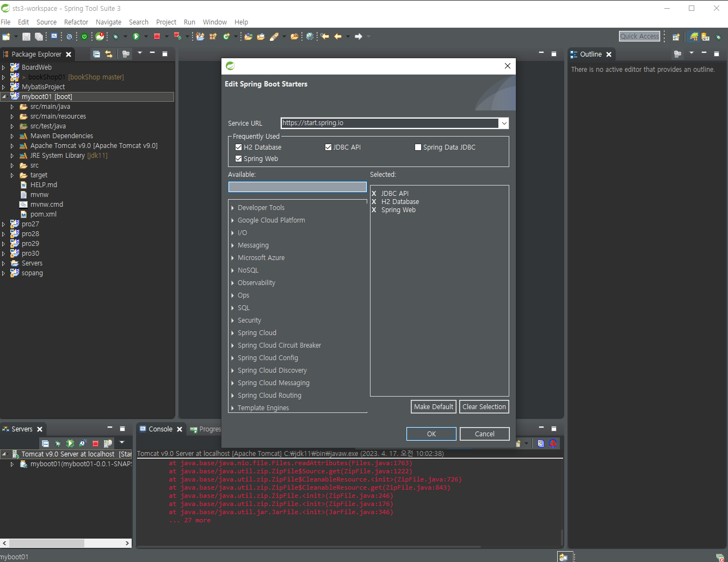The width and height of the screenshot is (728, 562).
Task: Click the Last Edit Location arrow icon
Action: (x=325, y=36)
